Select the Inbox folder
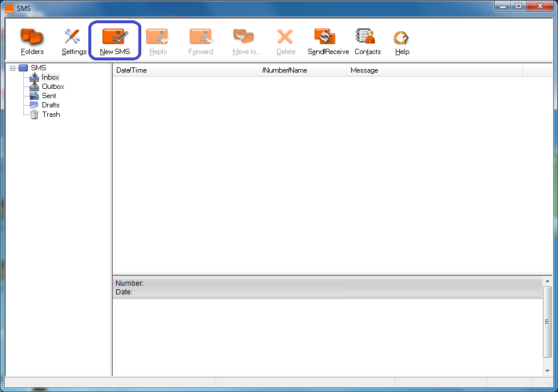This screenshot has height=392, width=558. tap(50, 77)
